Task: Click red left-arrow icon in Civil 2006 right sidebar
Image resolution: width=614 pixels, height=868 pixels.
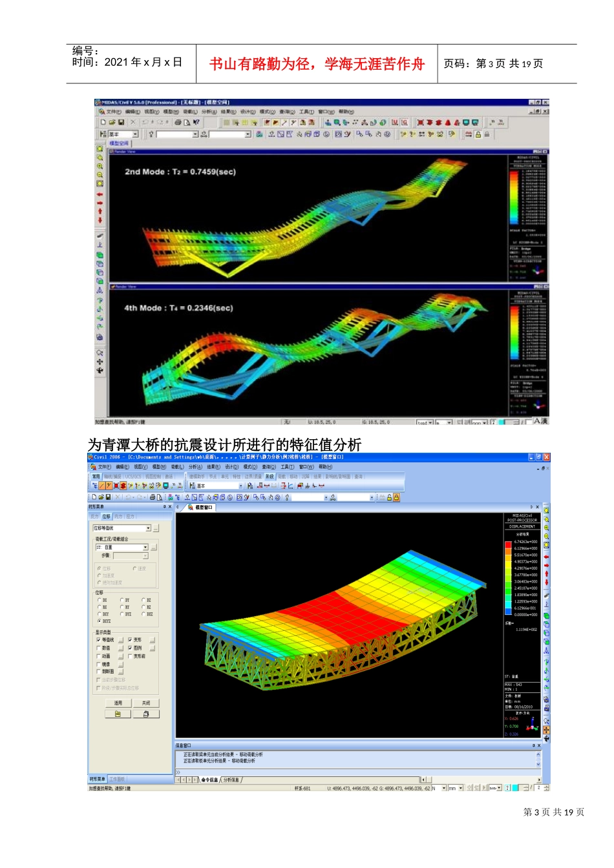Action: pyautogui.click(x=546, y=555)
